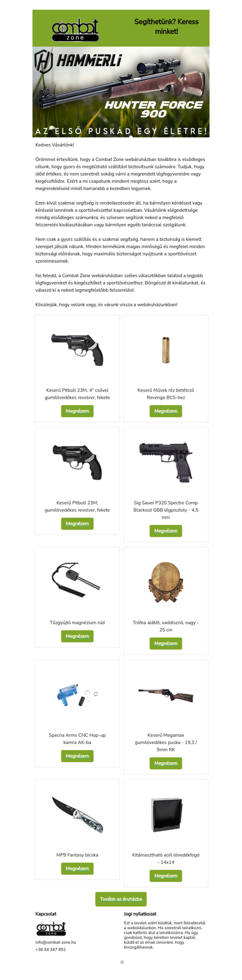
Task: Click the footer Combat Zone logo
Action: pyautogui.click(x=51, y=929)
